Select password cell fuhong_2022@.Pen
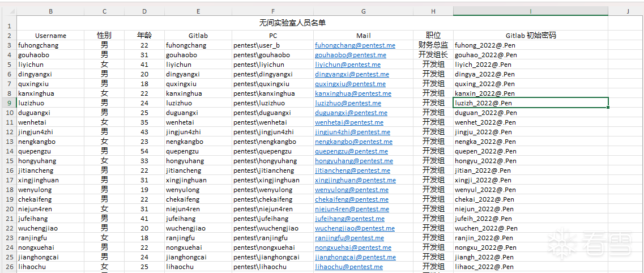The image size is (644, 273). (x=531, y=45)
